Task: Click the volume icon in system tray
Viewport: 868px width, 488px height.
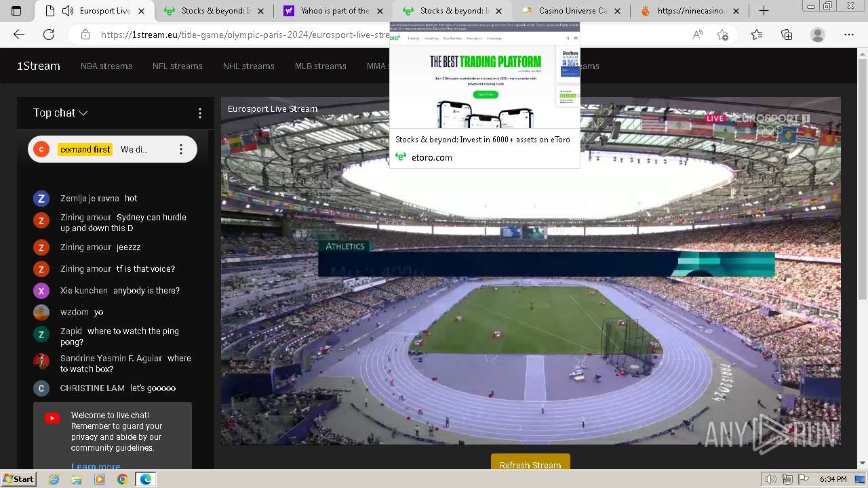Action: pos(770,479)
